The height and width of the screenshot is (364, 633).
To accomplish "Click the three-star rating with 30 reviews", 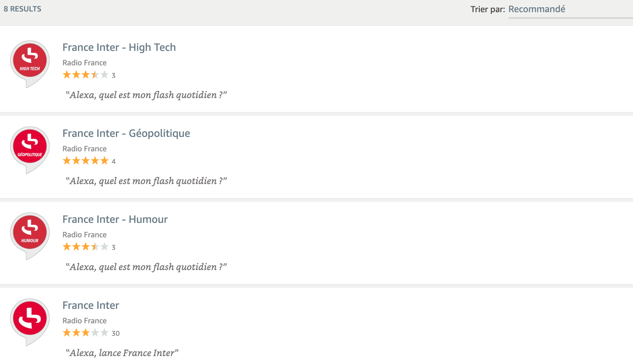I will click(85, 333).
